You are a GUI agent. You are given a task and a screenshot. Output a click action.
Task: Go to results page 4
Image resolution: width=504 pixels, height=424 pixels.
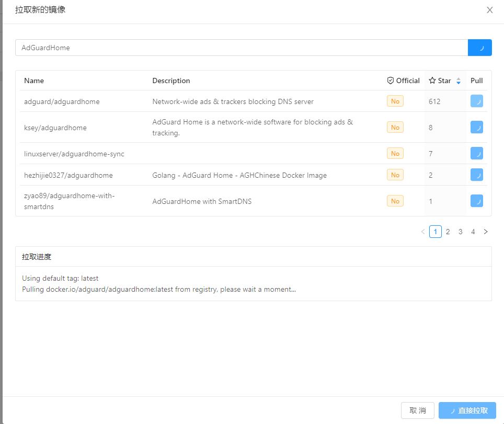coord(473,232)
